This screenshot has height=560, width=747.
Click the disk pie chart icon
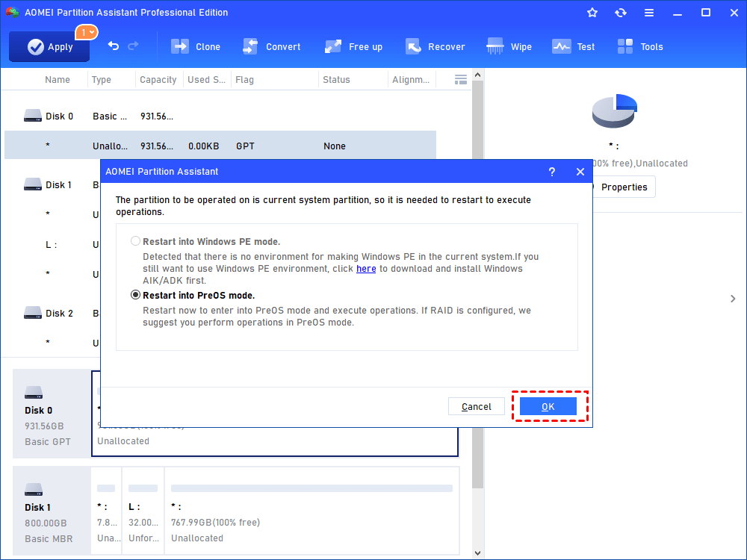(x=615, y=111)
